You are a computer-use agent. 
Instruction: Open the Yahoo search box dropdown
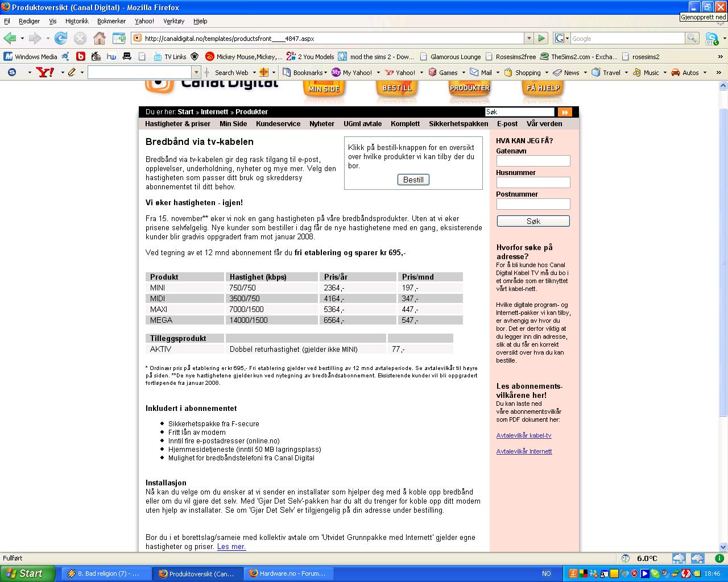coord(197,72)
